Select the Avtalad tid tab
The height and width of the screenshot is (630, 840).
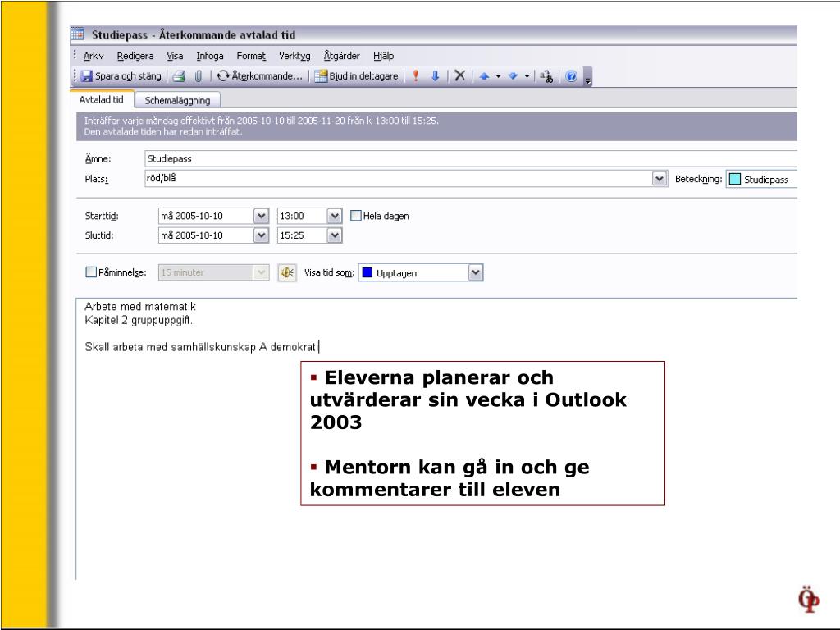coord(101,99)
